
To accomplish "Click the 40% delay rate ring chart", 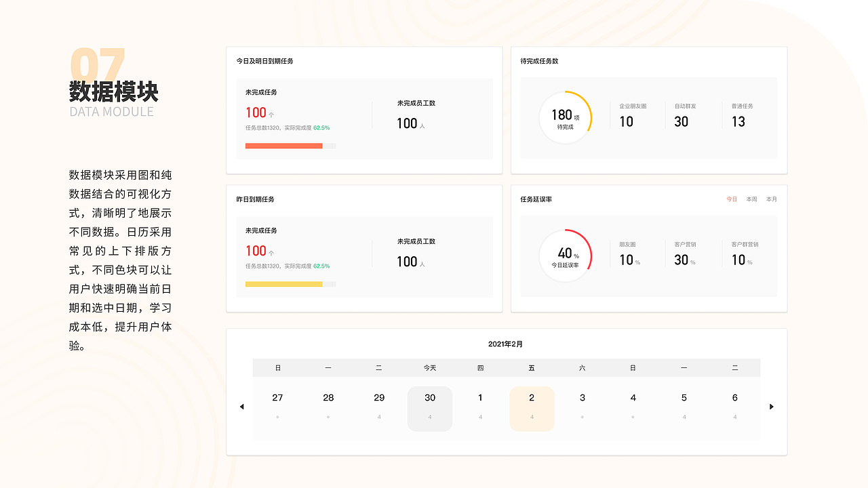I will 565,256.
